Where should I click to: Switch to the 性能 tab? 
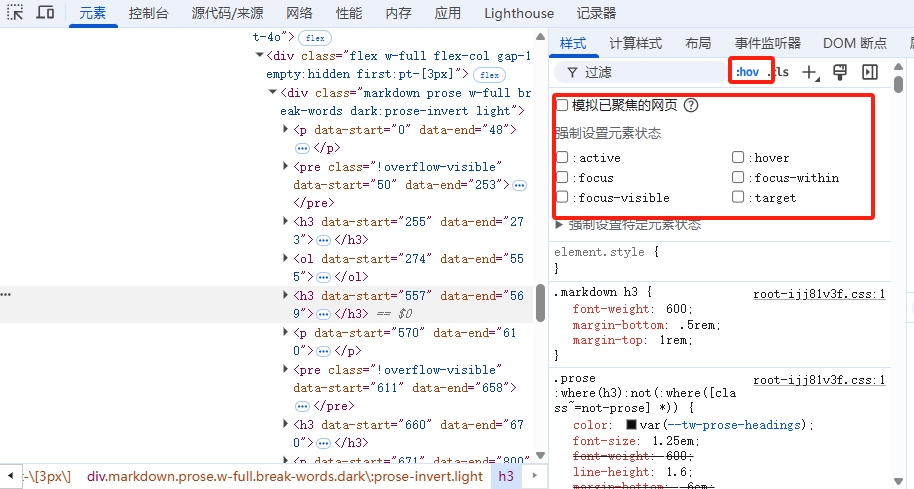coord(349,13)
